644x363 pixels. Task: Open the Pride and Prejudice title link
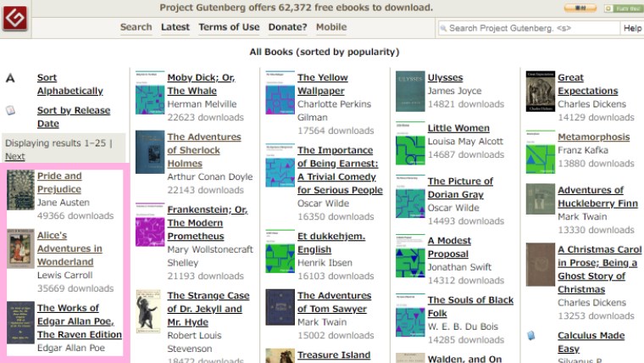[59, 182]
